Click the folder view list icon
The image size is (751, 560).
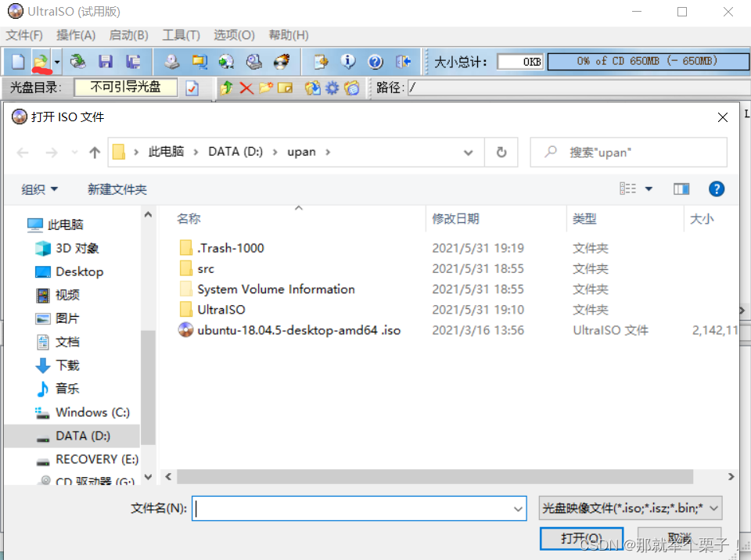(x=352, y=88)
